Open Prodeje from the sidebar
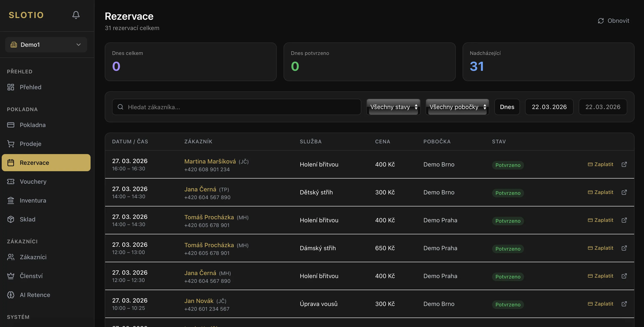The width and height of the screenshot is (644, 327). (46, 144)
